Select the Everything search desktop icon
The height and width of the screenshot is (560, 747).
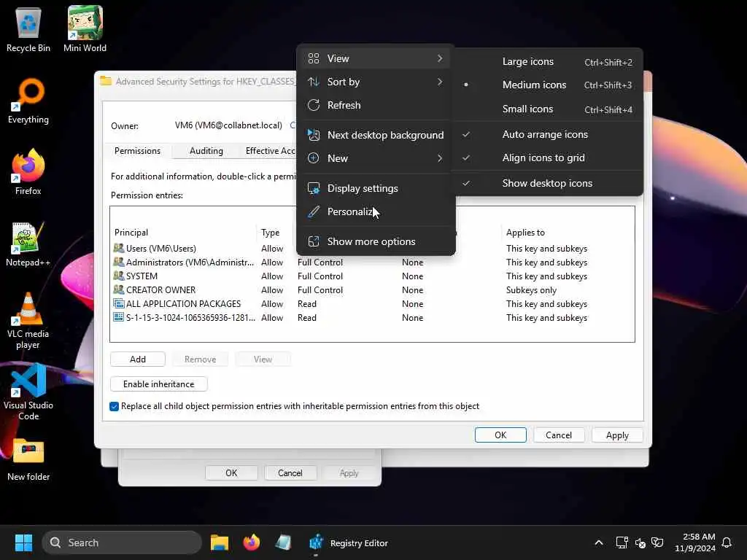(x=28, y=101)
